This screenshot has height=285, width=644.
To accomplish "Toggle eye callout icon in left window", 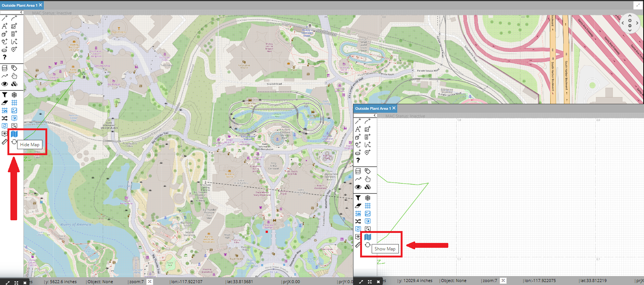I will pos(4,134).
